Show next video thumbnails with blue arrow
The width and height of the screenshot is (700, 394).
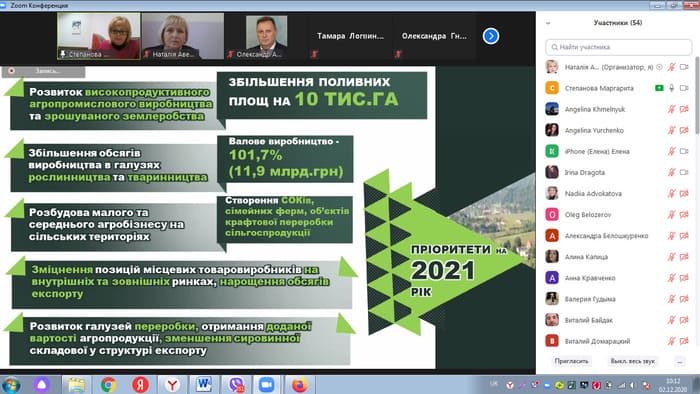pos(491,36)
